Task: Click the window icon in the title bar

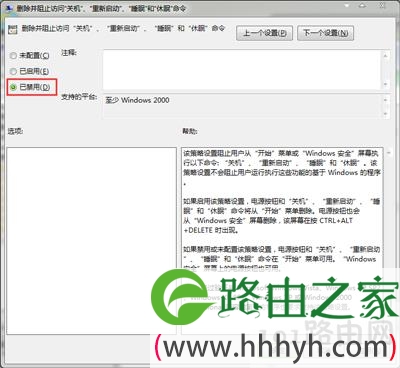Action: coord(9,8)
